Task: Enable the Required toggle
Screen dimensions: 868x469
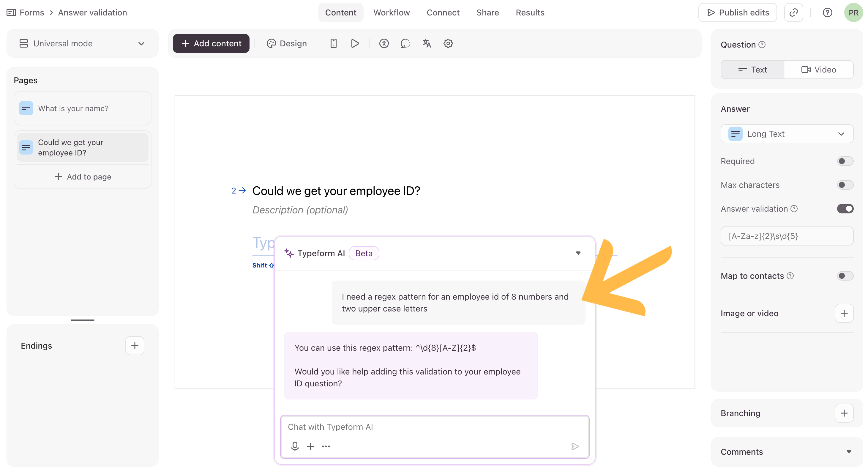Action: pyautogui.click(x=845, y=161)
